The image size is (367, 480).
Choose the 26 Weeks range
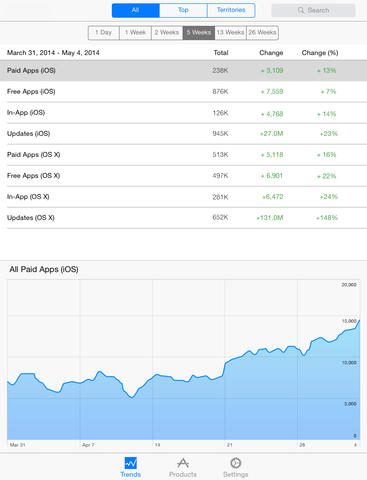(x=262, y=33)
